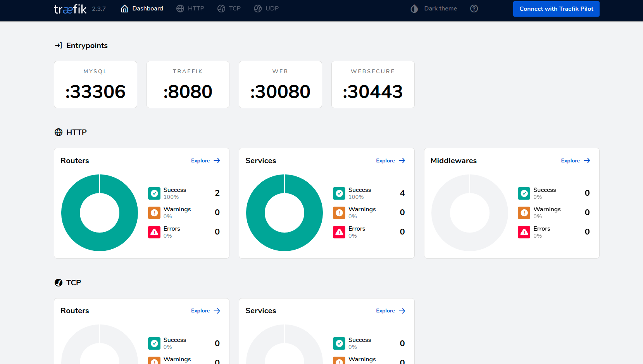Click the HTTP Routers card title

coord(75,160)
